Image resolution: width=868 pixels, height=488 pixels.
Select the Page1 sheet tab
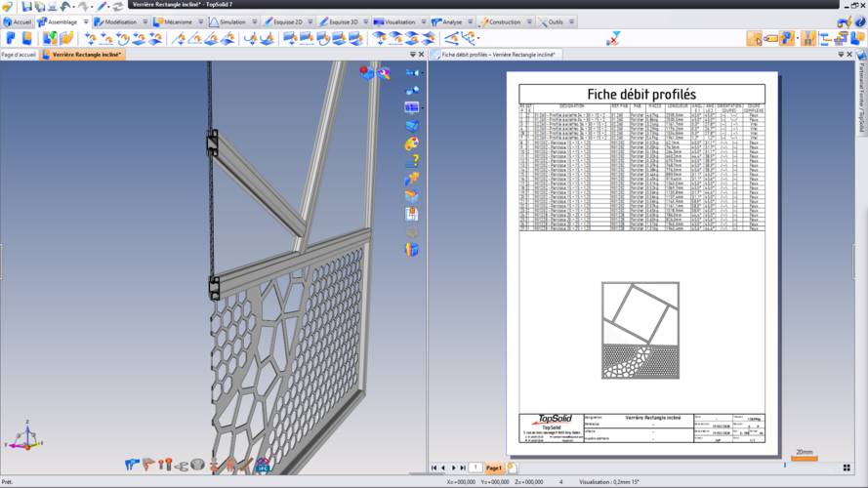pyautogui.click(x=495, y=468)
